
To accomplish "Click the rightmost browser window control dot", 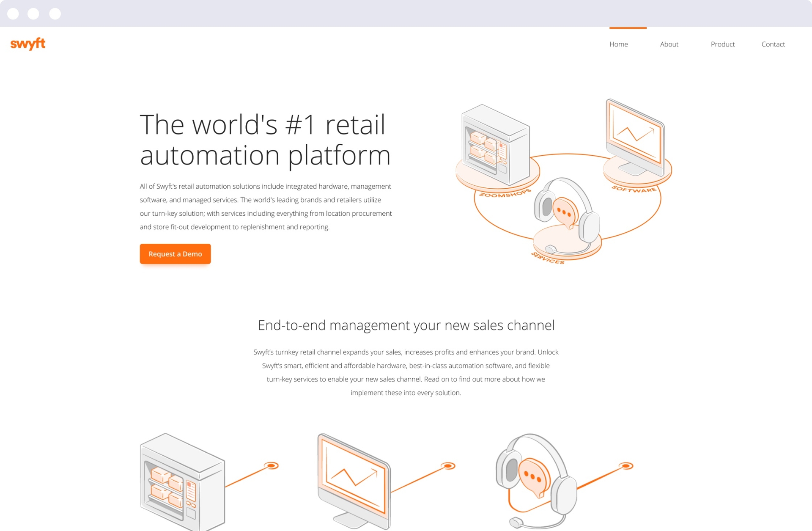I will click(55, 13).
